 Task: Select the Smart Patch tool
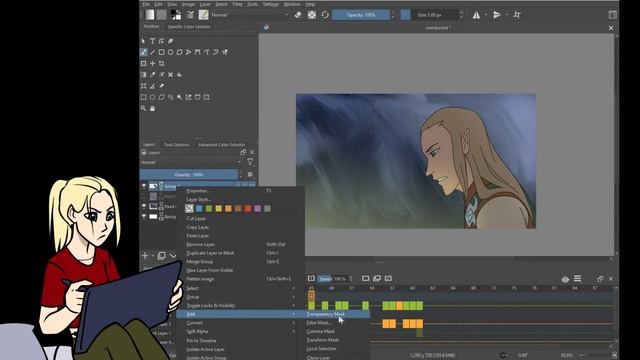171,75
